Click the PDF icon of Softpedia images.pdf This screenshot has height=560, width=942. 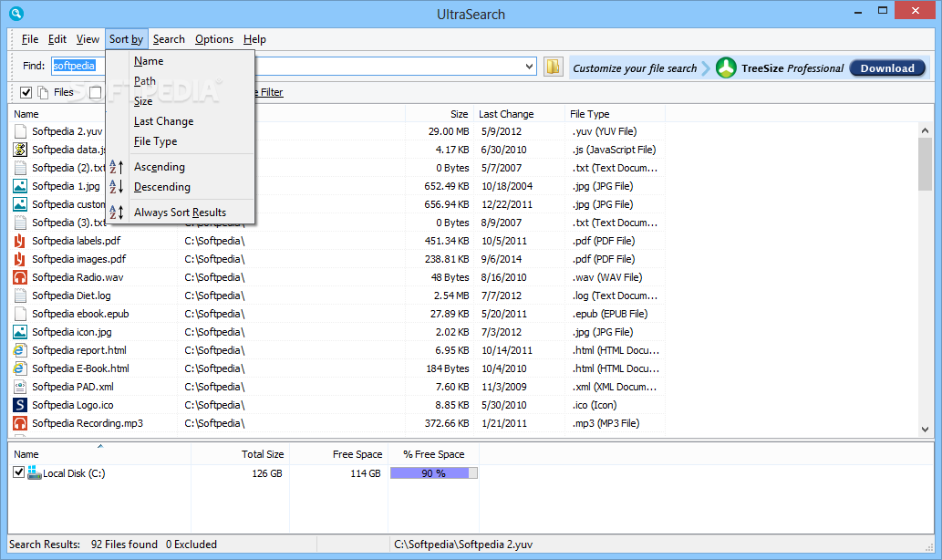tap(20, 259)
